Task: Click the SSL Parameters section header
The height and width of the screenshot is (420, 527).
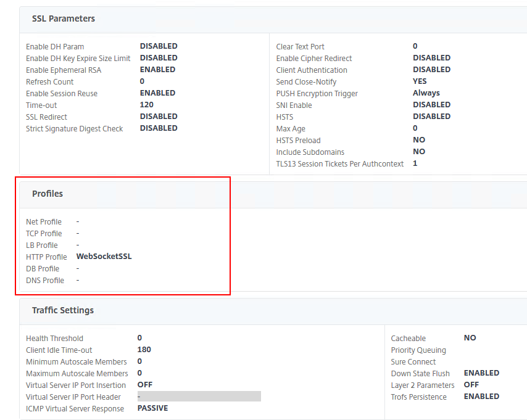Action: point(64,19)
